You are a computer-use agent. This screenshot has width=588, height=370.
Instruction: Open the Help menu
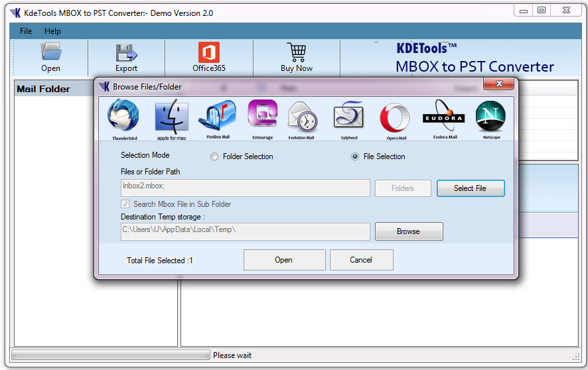[x=52, y=31]
